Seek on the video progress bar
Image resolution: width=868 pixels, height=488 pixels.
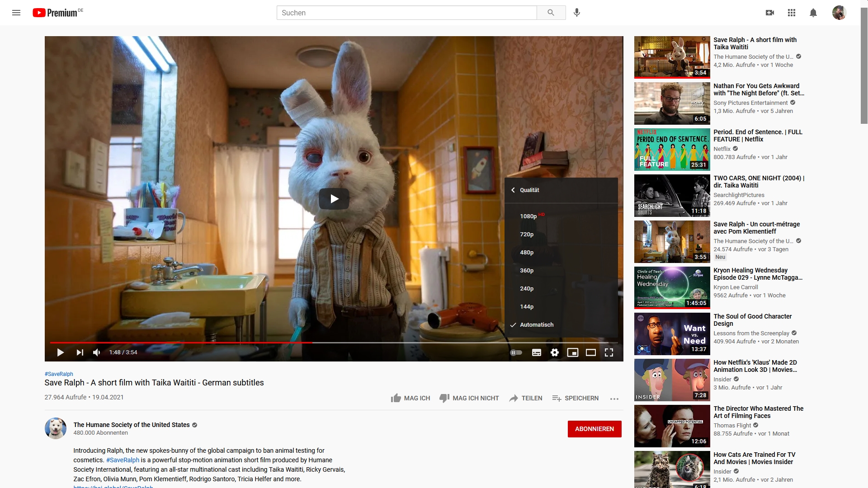[x=407, y=343]
